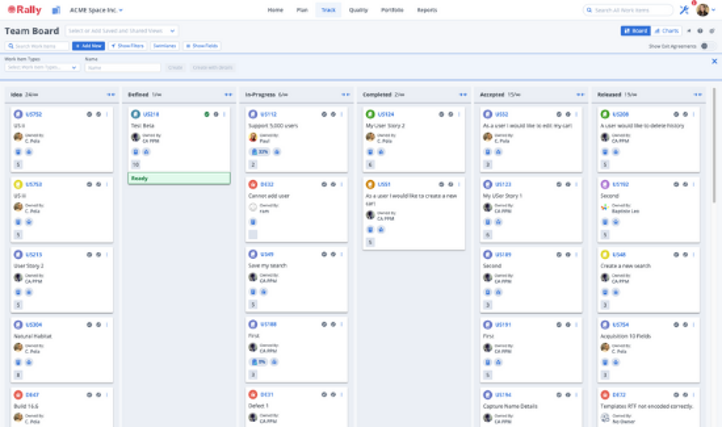This screenshot has width=722, height=427.
Task: Click the type icon on defect DE32
Action: pyautogui.click(x=253, y=185)
